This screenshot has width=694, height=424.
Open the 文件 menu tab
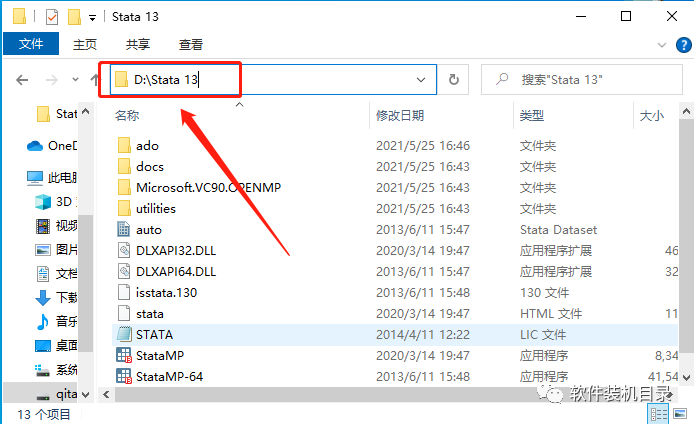31,44
